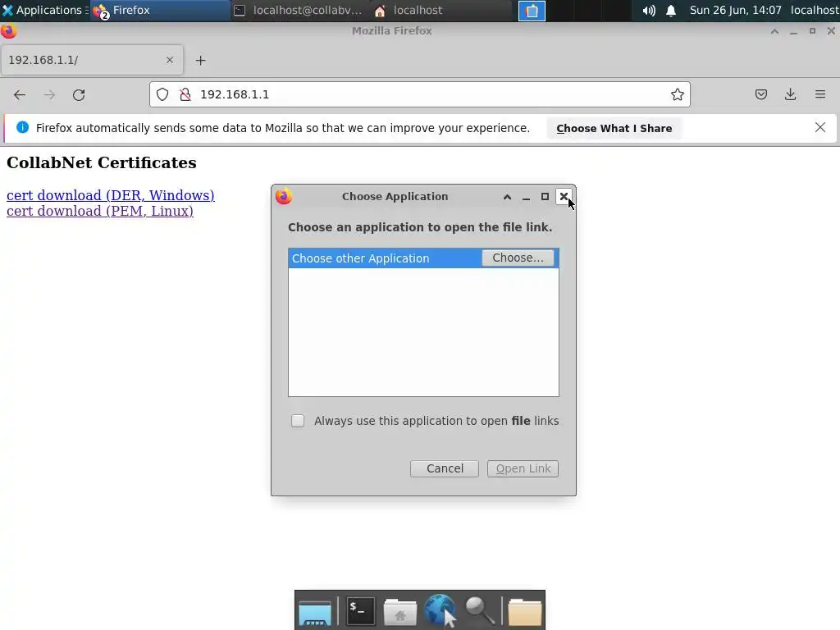Open the folder icon at dock's right end
Screen dimensions: 840x630
524,611
